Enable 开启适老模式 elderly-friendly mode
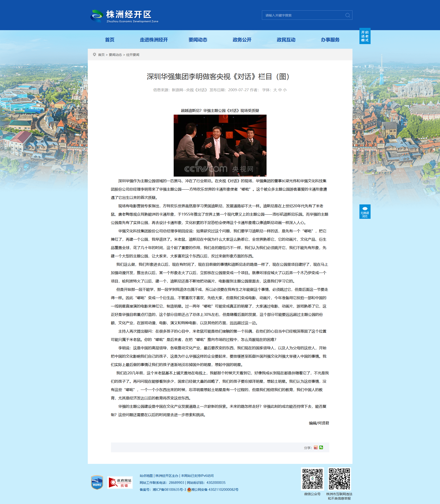The width and height of the screenshot is (440, 504). click(365, 36)
